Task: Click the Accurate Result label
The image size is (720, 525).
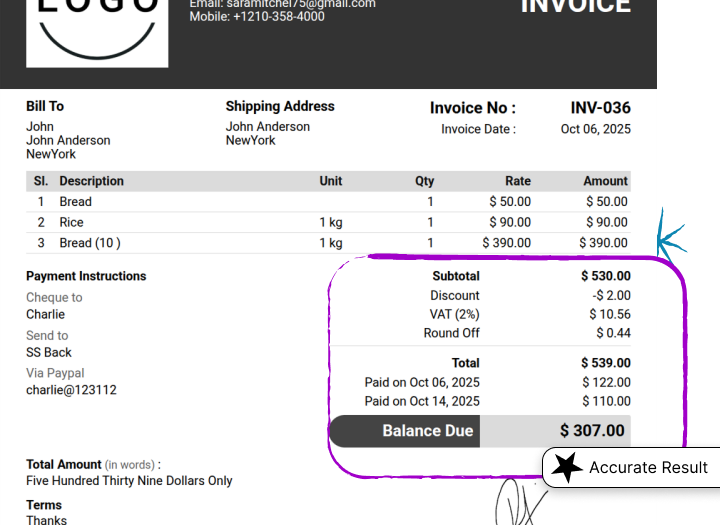Action: pyautogui.click(x=648, y=467)
